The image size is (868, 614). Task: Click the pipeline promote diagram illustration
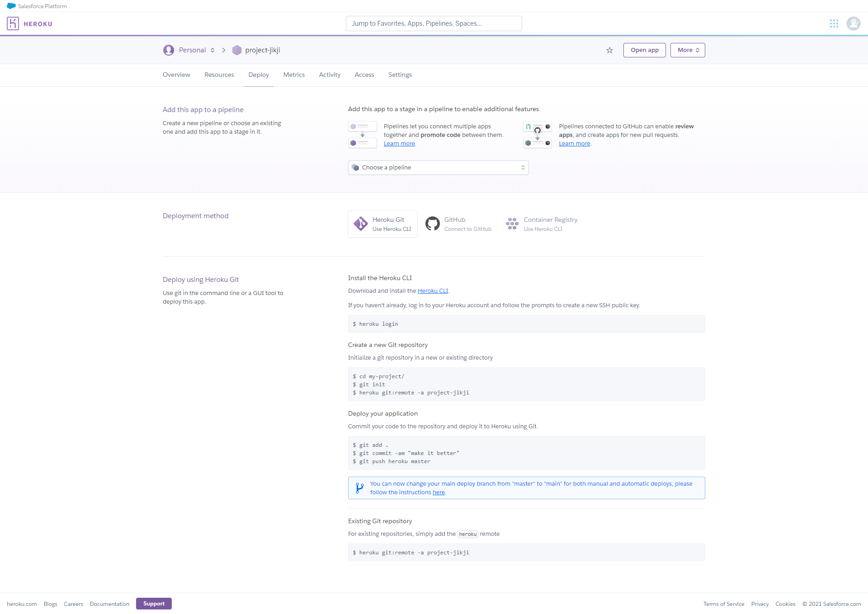click(x=363, y=135)
